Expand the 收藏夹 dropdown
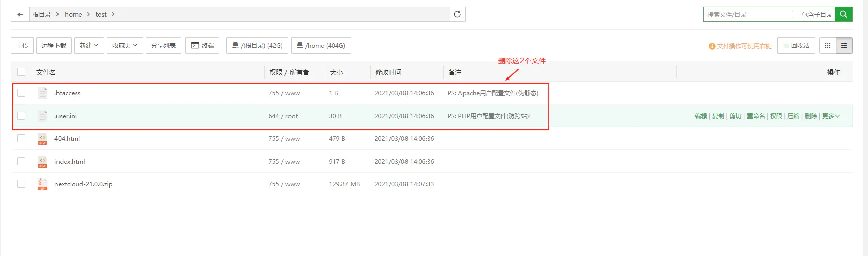 point(125,45)
